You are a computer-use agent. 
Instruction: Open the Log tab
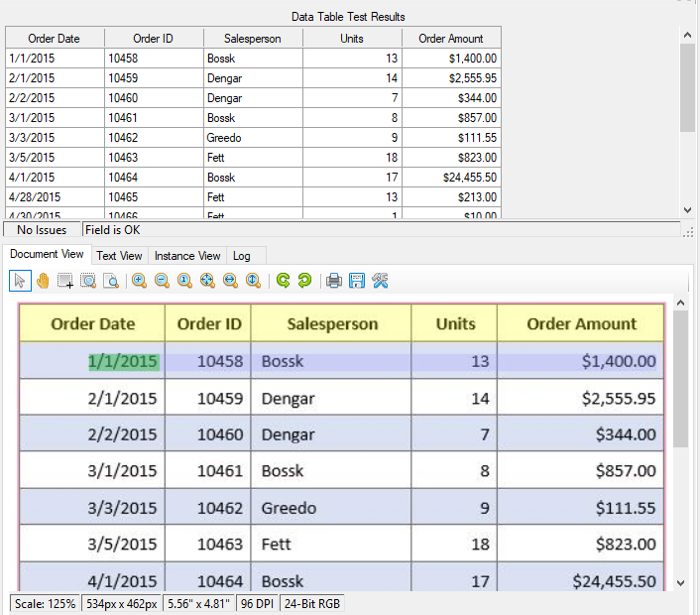[242, 256]
